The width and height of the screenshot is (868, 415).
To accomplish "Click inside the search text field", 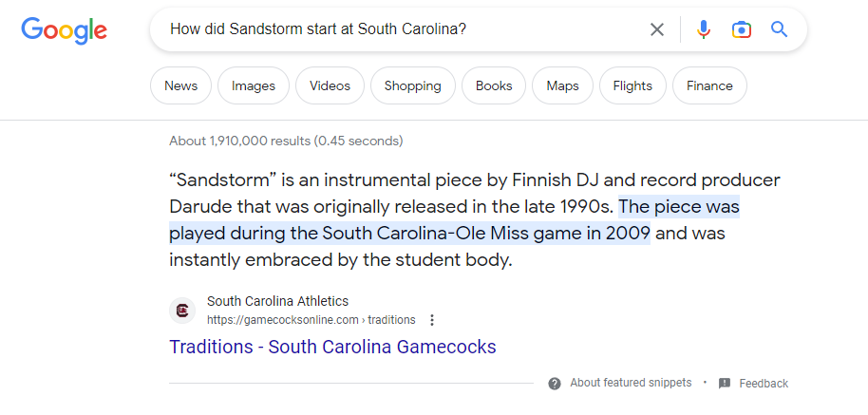I will [x=405, y=29].
